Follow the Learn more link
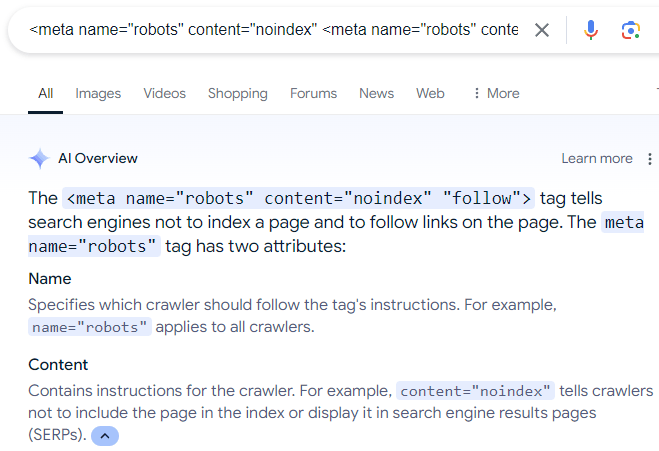 [x=597, y=158]
